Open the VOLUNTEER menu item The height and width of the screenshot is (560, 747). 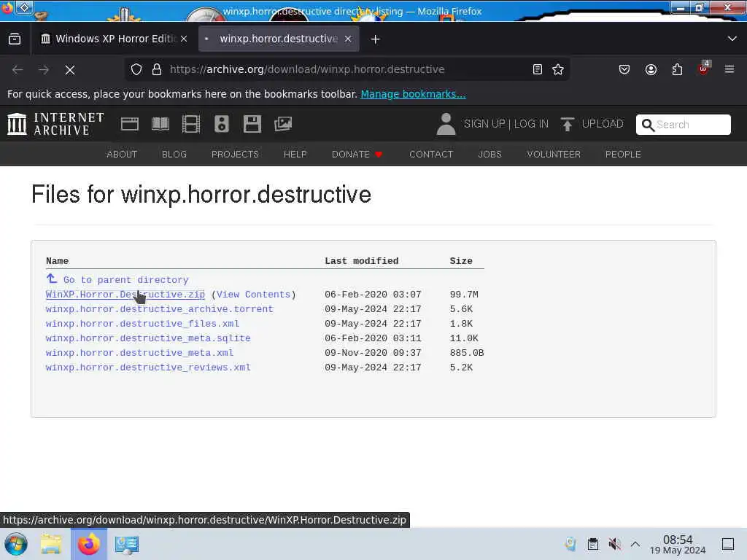(x=554, y=155)
